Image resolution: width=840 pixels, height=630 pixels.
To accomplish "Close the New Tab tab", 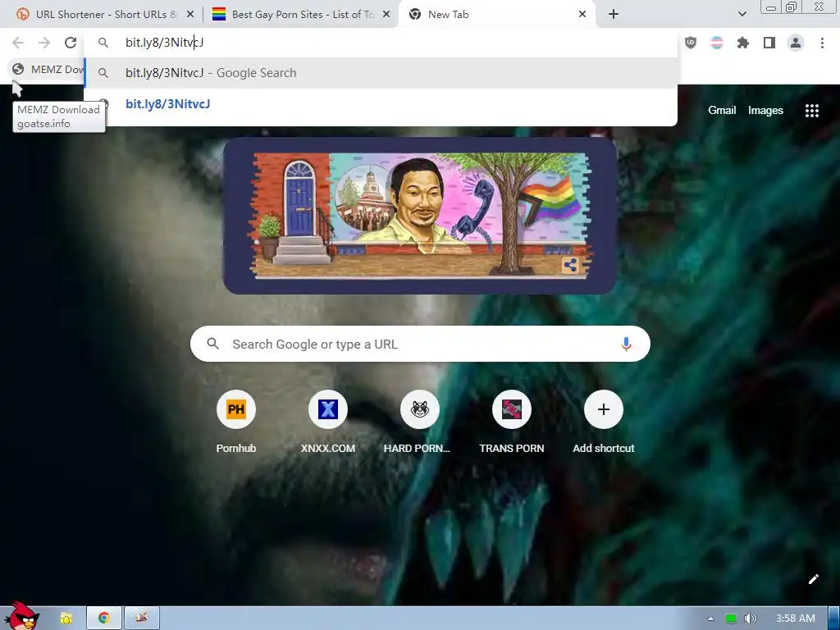I will 582,15.
